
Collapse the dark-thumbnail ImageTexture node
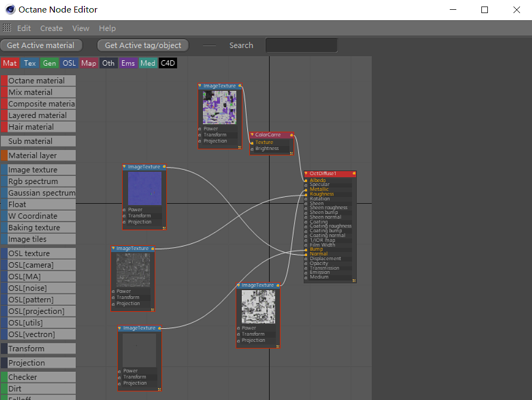(119, 328)
